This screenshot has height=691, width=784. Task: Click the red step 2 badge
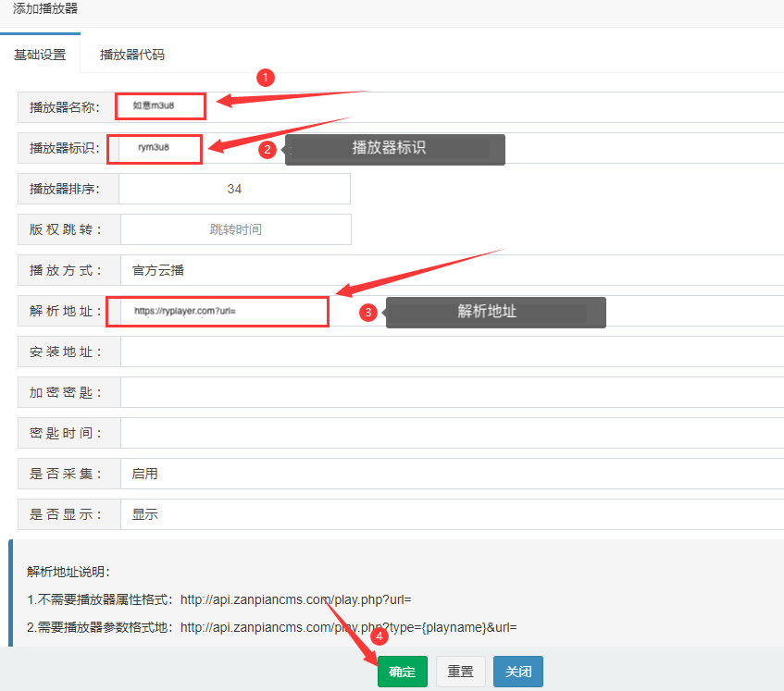pos(268,150)
